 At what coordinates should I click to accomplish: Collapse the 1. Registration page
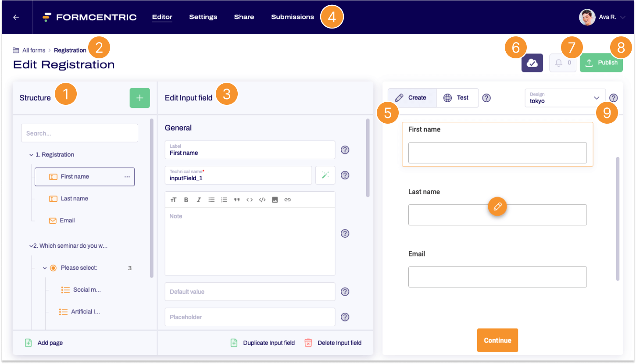[31, 155]
